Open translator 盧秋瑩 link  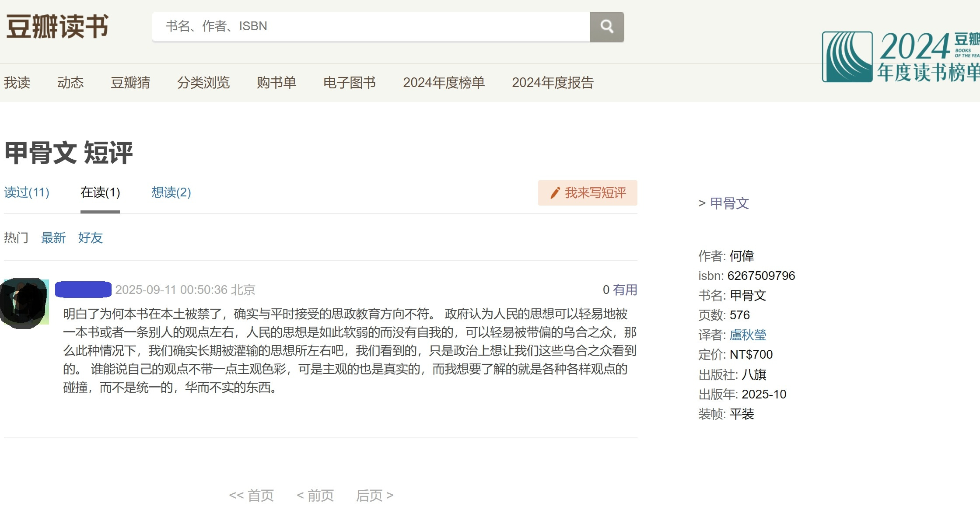pyautogui.click(x=748, y=335)
